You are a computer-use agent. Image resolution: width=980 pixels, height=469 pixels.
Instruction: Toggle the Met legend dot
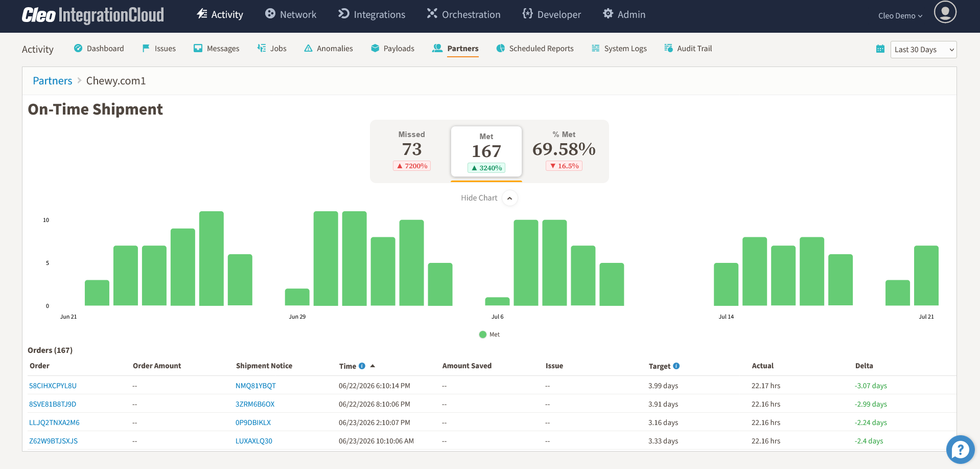pos(483,334)
